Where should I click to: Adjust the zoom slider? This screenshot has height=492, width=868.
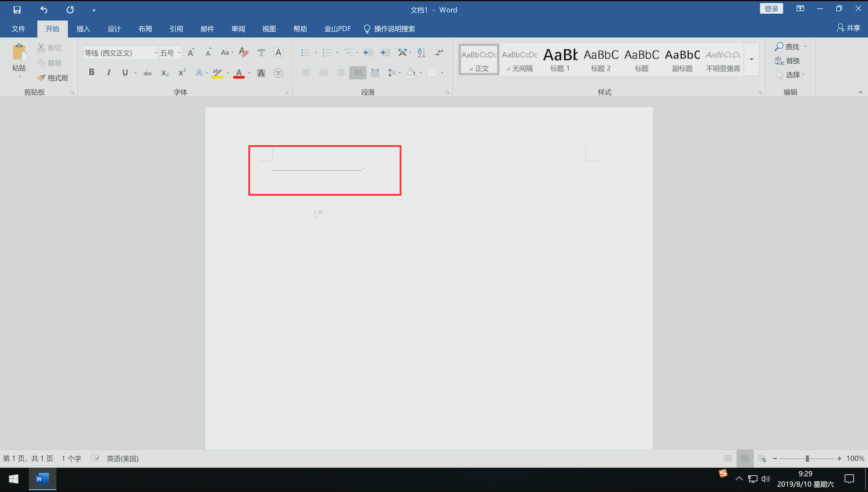pos(807,459)
